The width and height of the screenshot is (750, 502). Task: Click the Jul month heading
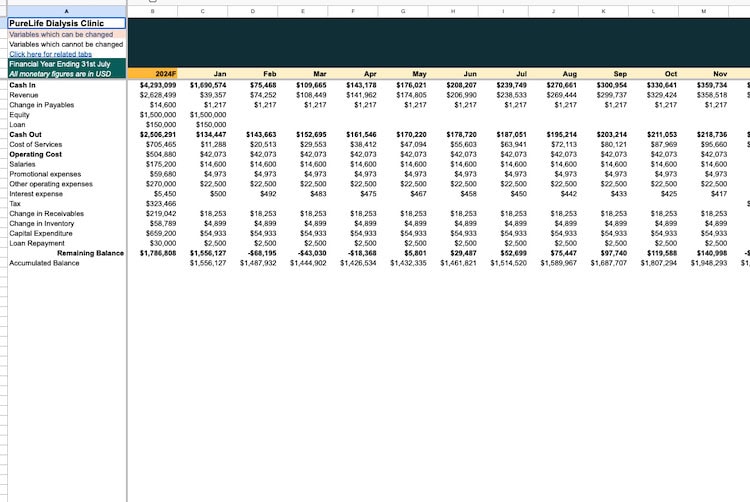coord(503,74)
